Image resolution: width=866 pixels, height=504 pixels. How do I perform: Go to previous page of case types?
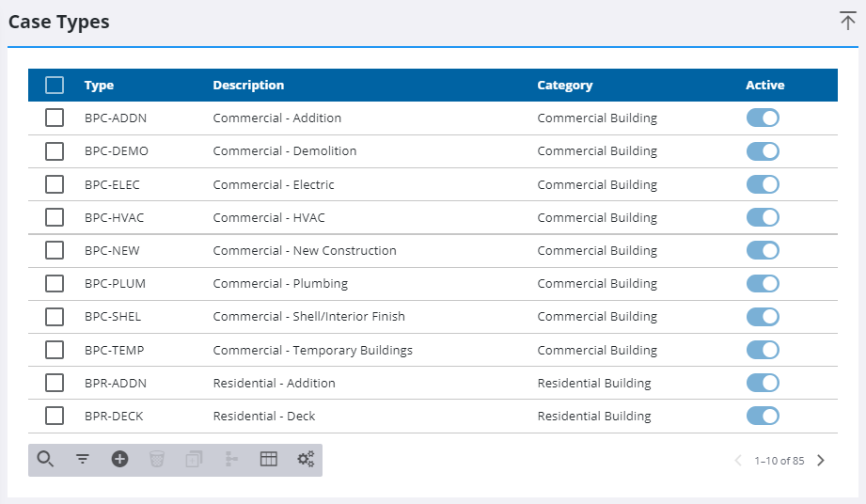pos(738,461)
